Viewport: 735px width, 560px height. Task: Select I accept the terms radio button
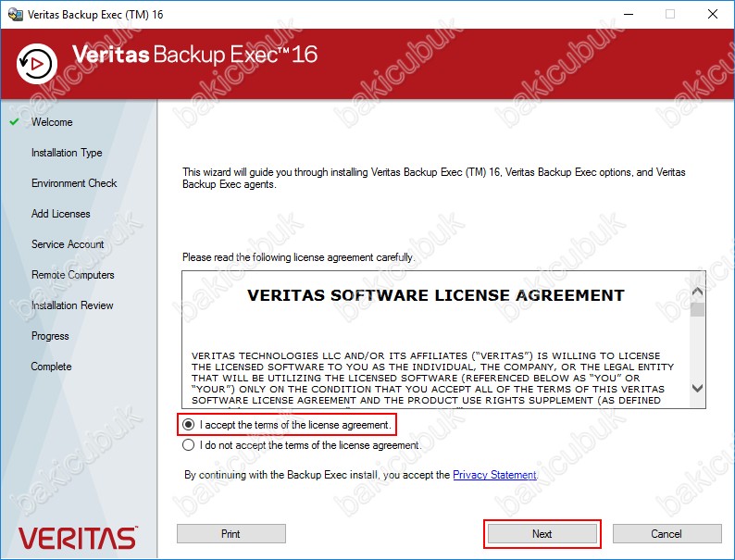(189, 425)
